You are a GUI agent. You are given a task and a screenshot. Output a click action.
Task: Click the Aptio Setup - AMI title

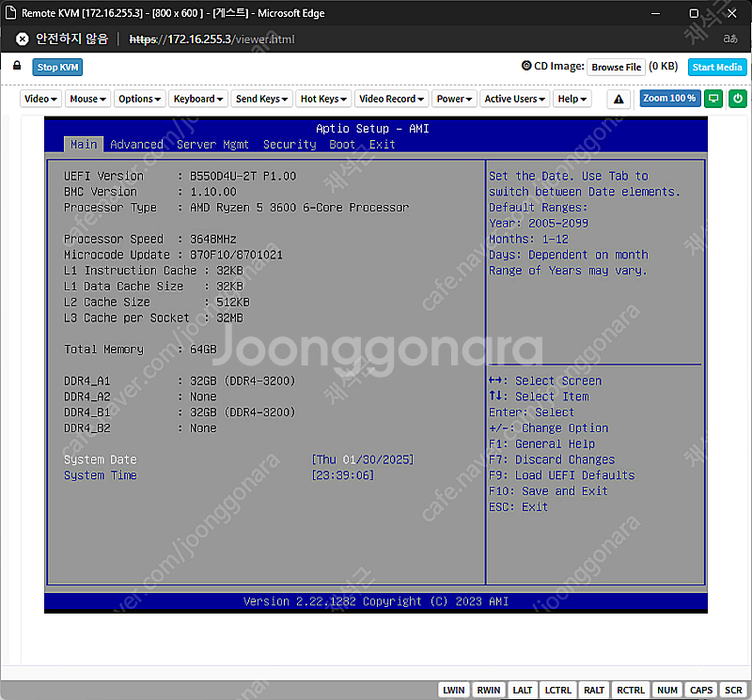[x=372, y=129]
